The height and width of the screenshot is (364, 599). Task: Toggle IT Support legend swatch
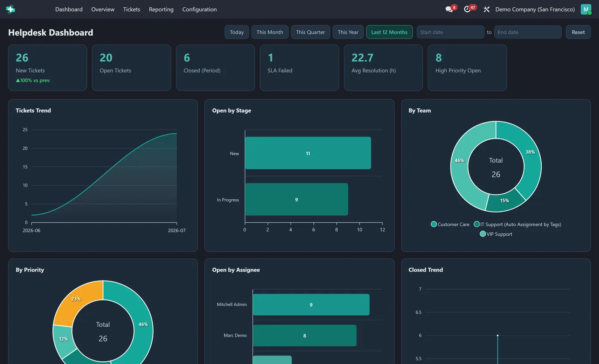[x=477, y=224]
